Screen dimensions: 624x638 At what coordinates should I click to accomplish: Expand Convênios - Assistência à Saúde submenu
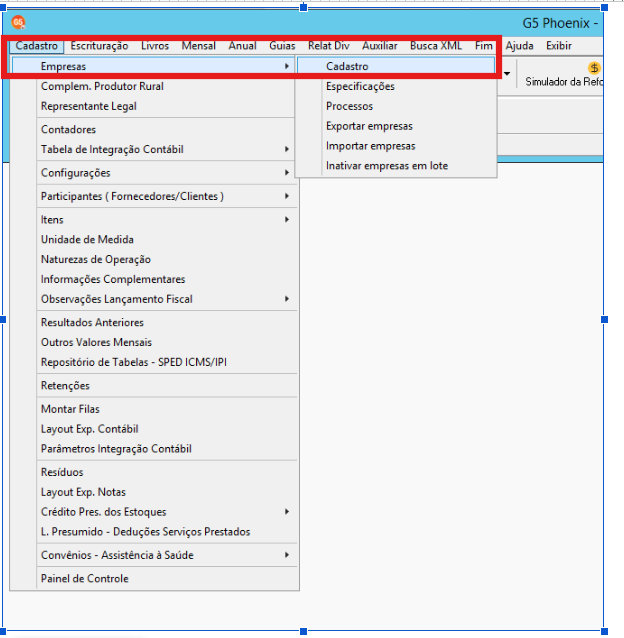153,555
